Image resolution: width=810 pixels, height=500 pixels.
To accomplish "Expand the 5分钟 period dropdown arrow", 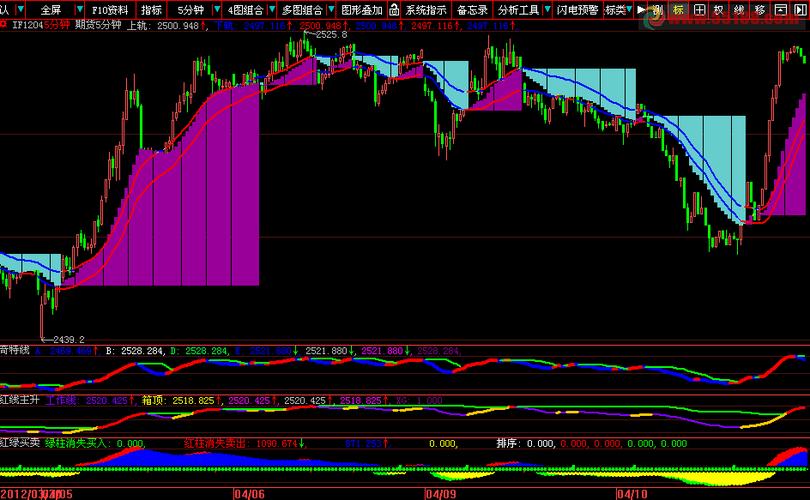I will pos(217,9).
